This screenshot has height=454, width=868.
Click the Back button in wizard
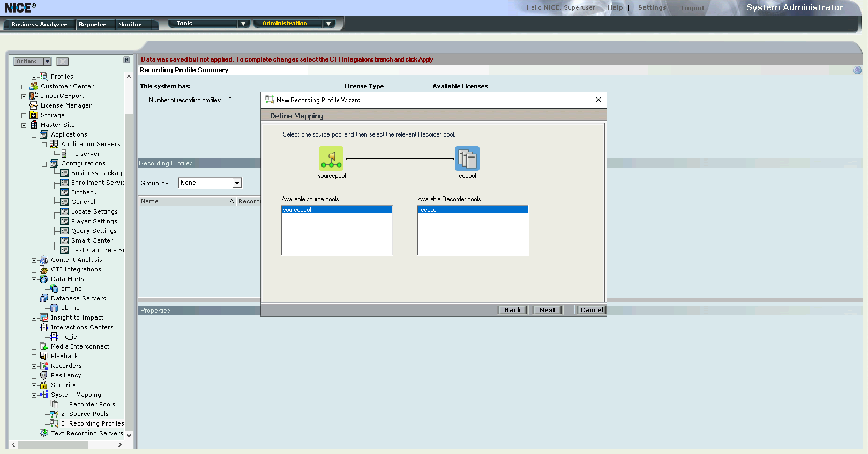[x=512, y=310]
